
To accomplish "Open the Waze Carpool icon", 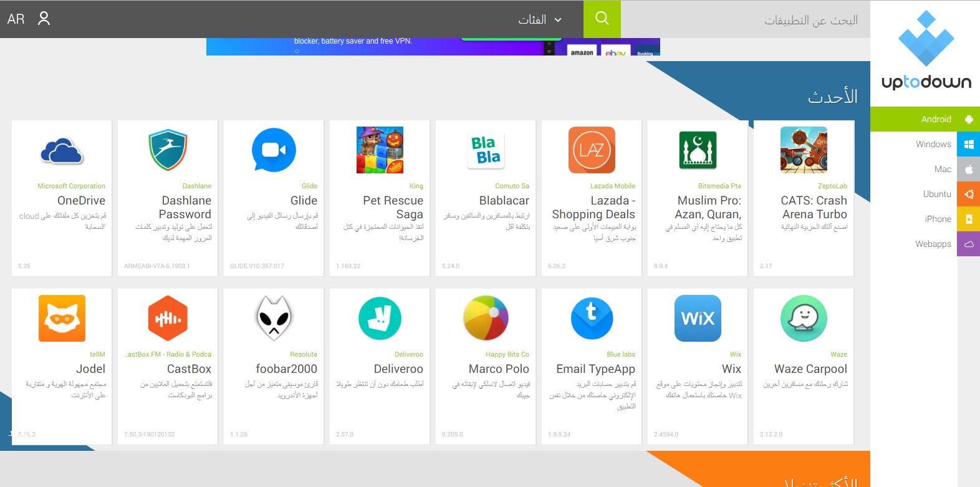I will point(804,319).
